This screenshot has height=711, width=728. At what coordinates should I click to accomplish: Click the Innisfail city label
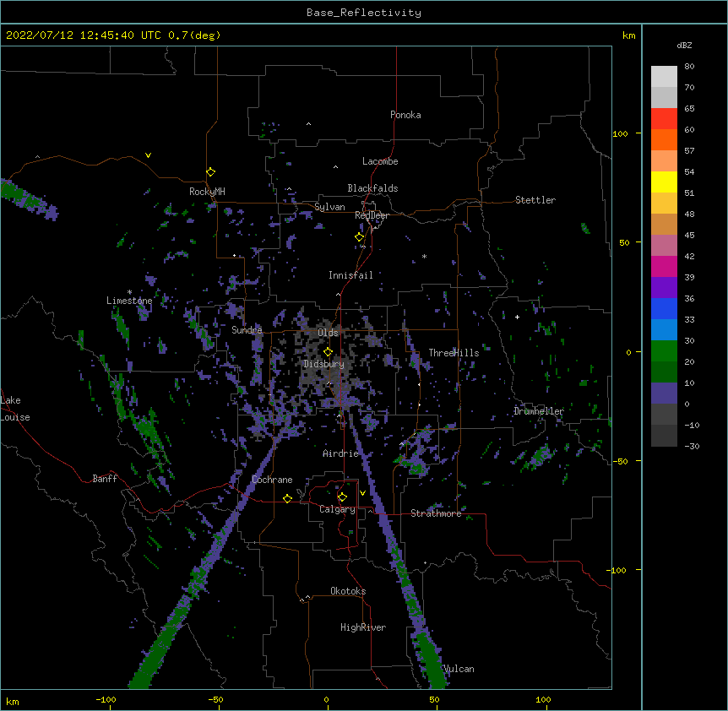[350, 275]
